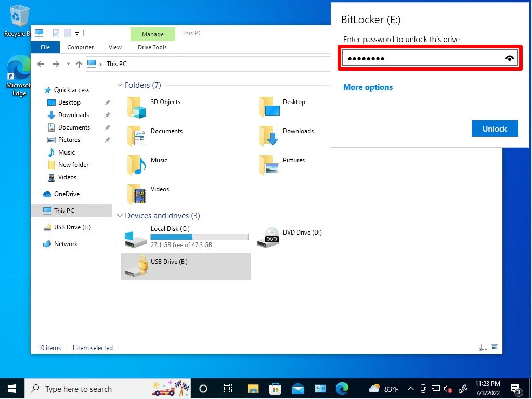Image resolution: width=532 pixels, height=399 pixels.
Task: Collapse the Devices and drives (3) group
Action: [120, 216]
